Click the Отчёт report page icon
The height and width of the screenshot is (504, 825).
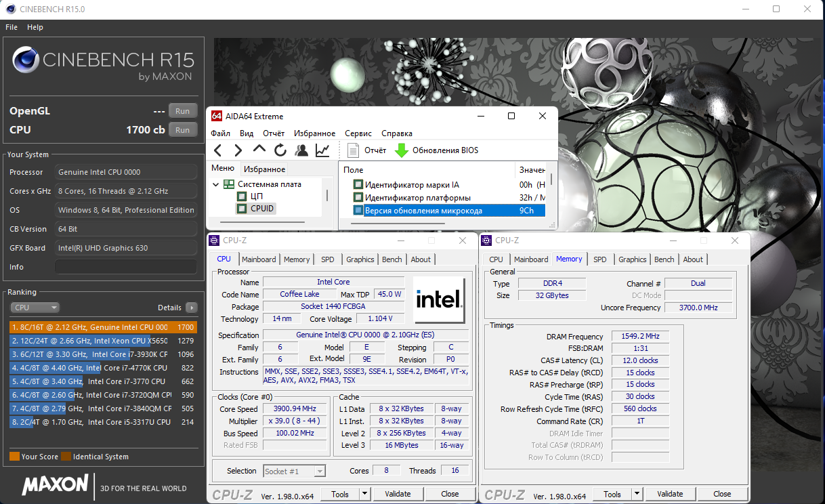click(x=354, y=150)
